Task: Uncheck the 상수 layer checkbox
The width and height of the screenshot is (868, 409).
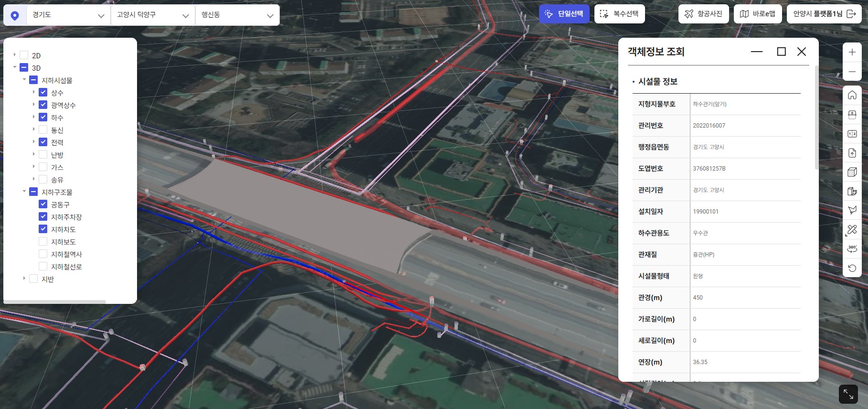Action: [x=43, y=93]
